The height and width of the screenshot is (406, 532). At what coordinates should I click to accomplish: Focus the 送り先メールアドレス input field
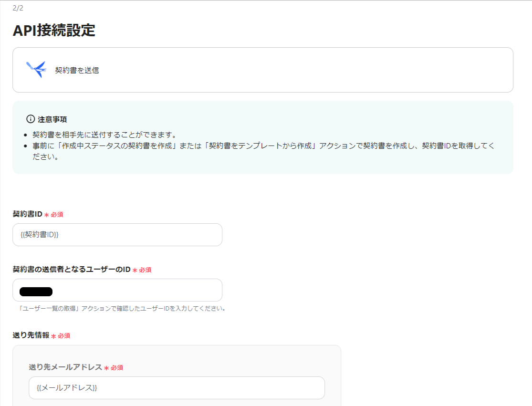pos(177,388)
